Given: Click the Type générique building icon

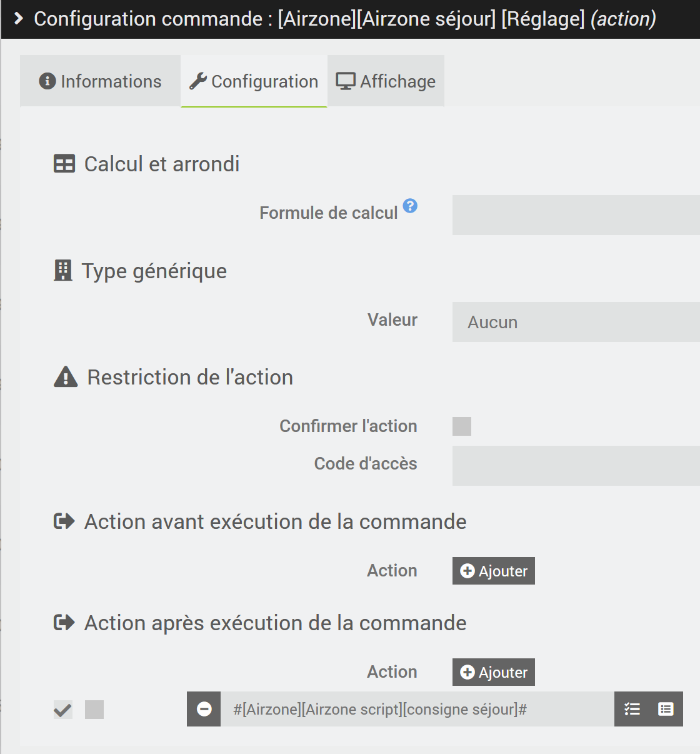Looking at the screenshot, I should click(x=63, y=270).
